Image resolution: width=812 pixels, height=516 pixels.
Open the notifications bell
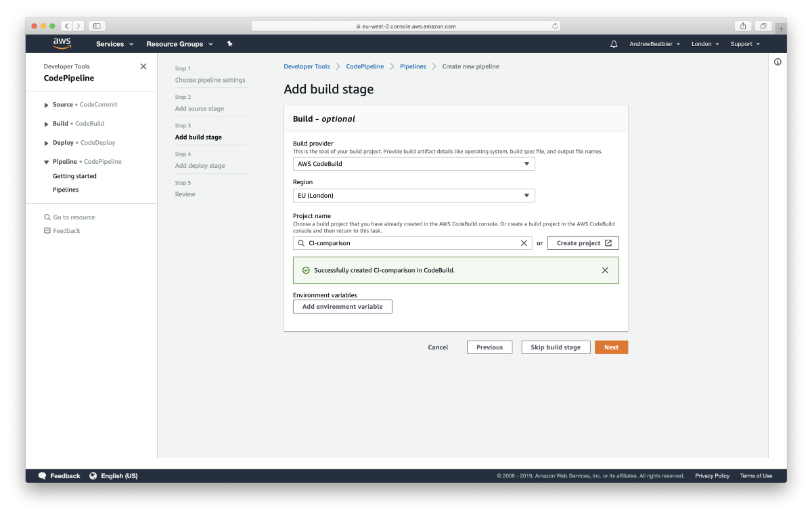pyautogui.click(x=614, y=44)
